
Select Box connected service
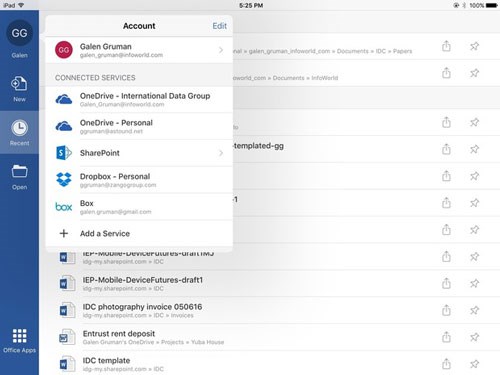point(139,207)
